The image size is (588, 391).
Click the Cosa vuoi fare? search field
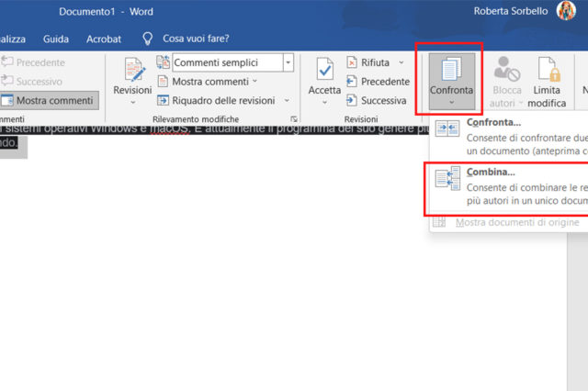coord(196,39)
